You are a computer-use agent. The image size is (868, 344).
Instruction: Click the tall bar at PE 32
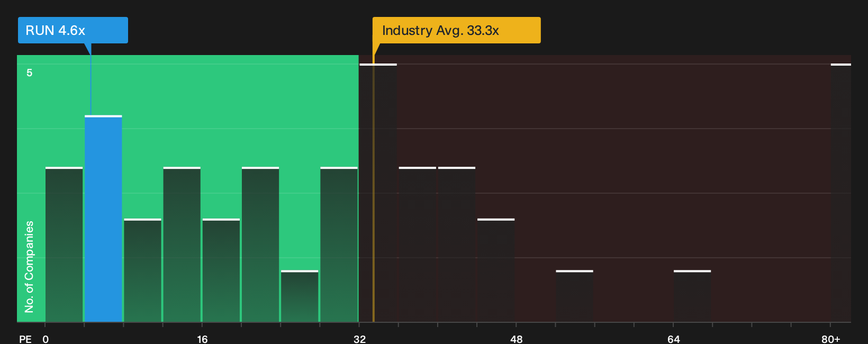(378, 193)
